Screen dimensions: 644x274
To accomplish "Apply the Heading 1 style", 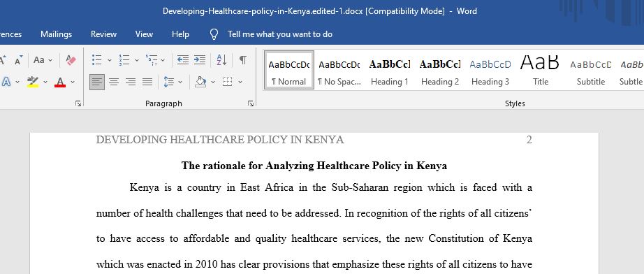I will tap(390, 70).
